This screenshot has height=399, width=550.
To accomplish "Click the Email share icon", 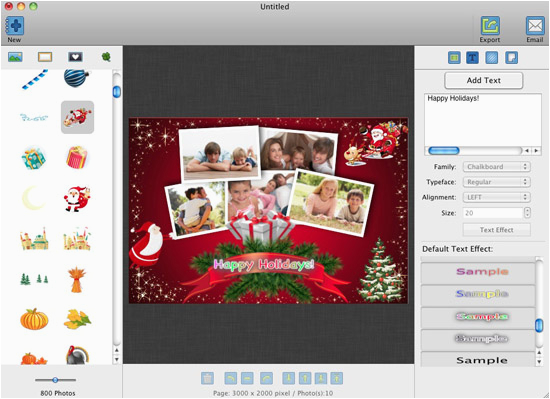I will (535, 26).
